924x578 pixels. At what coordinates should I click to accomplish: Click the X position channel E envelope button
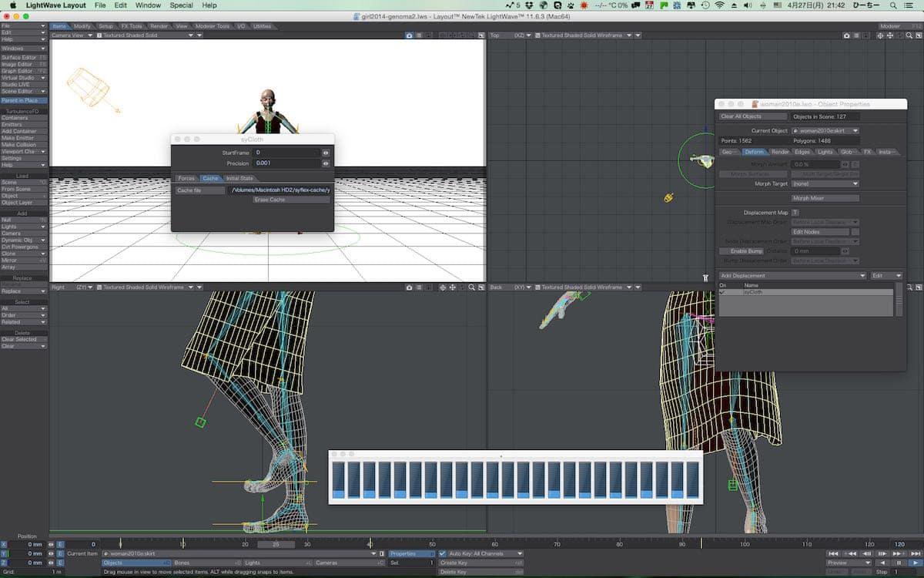coord(60,544)
